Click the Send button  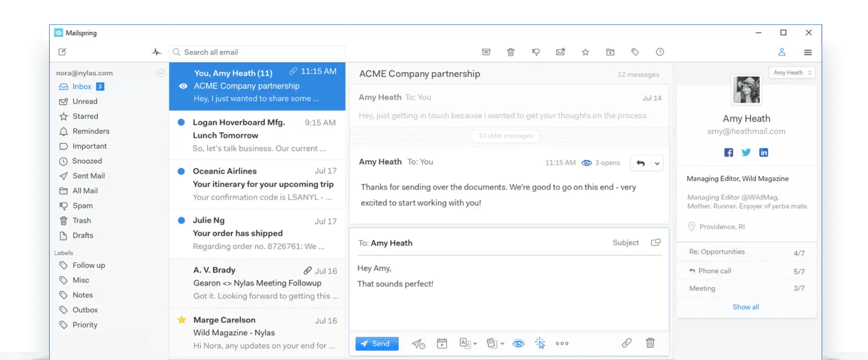377,344
